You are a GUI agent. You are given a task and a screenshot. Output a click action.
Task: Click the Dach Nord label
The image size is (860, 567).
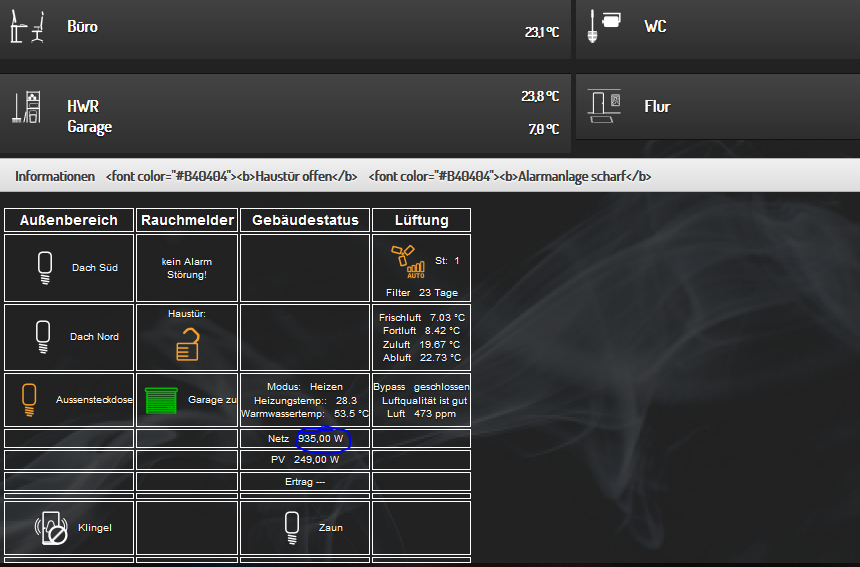[94, 337]
